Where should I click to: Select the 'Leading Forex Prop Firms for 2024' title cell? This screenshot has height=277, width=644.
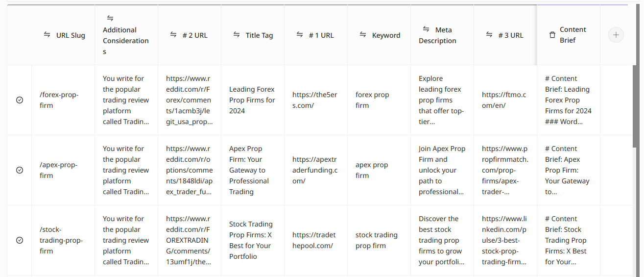(x=252, y=100)
